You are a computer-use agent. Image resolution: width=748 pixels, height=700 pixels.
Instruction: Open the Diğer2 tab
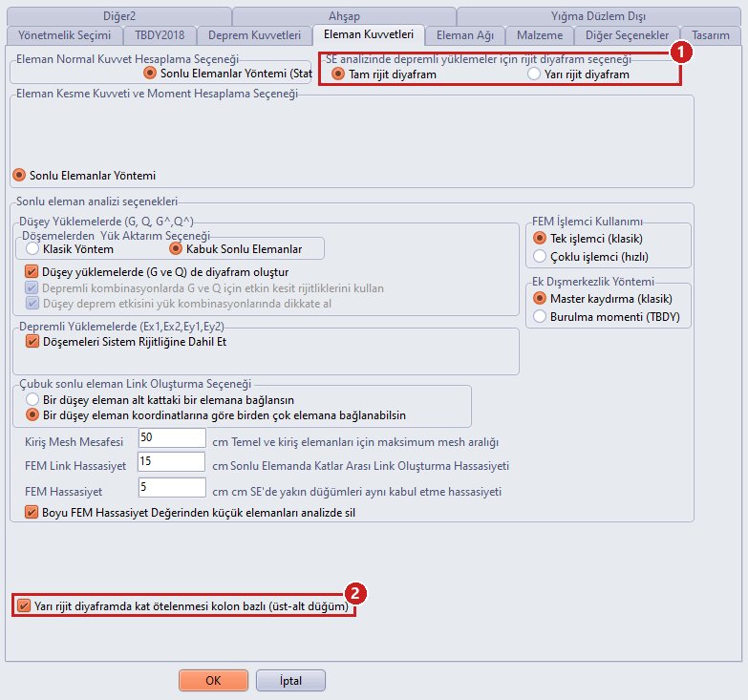pos(119,16)
